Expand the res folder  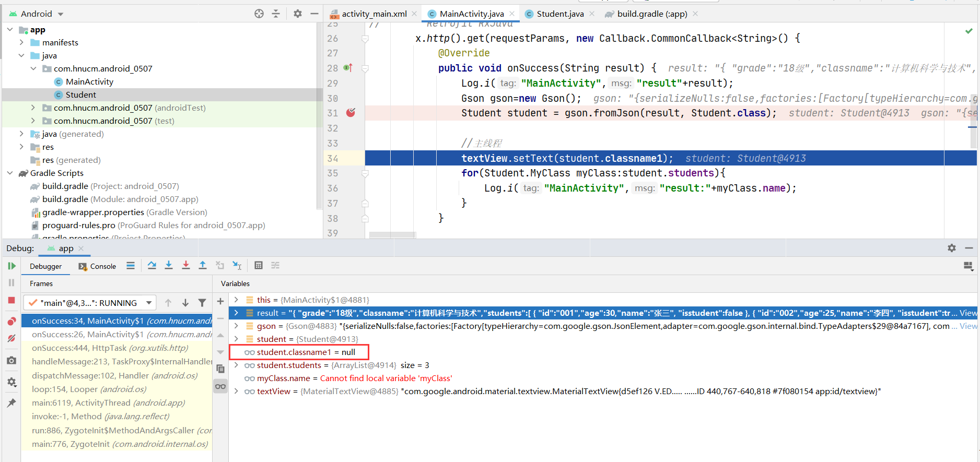point(21,147)
